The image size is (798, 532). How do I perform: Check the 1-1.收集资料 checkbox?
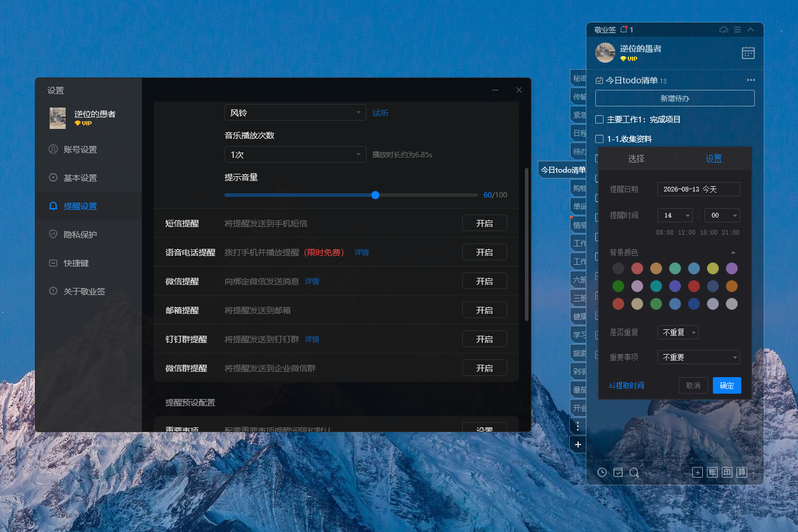[x=599, y=139]
